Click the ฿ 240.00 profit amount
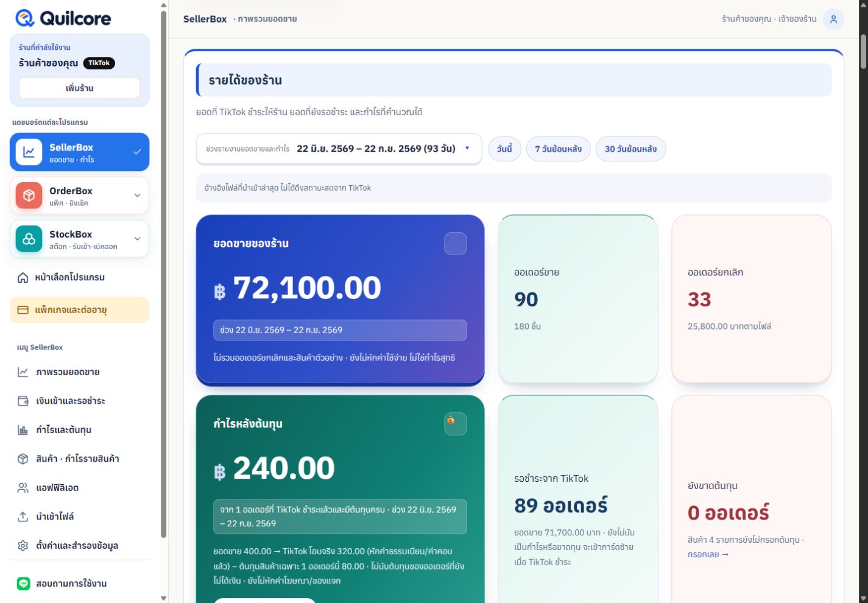 pos(274,468)
